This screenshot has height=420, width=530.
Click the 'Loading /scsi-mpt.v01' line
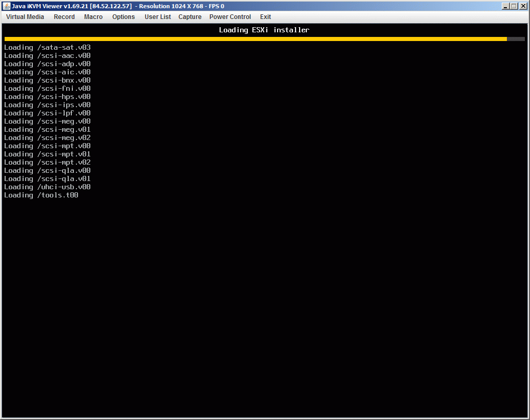(47, 154)
